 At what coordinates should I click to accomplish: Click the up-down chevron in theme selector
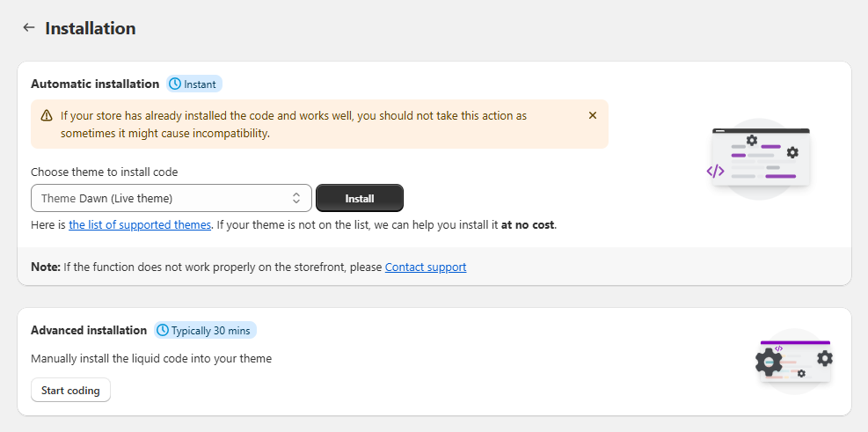[x=296, y=198]
